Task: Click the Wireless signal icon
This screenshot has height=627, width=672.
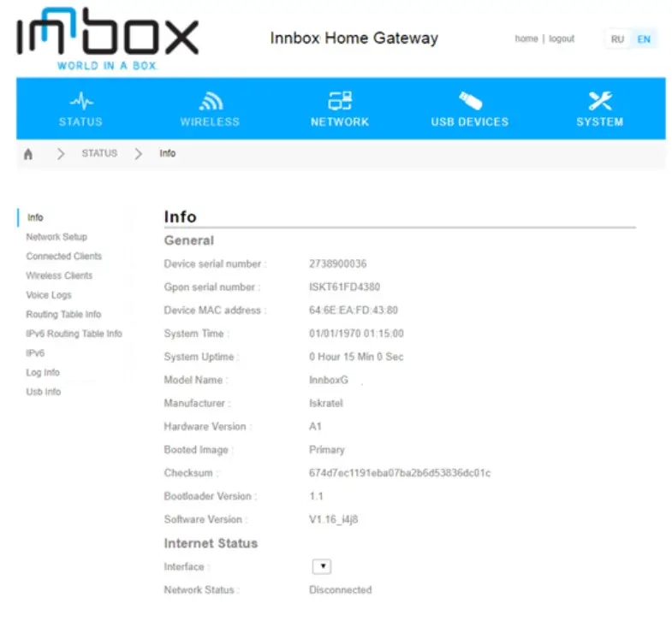Action: coord(211,102)
